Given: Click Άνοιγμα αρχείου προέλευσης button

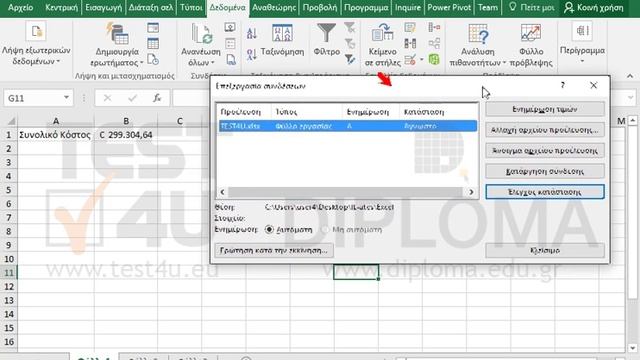Looking at the screenshot, I should (545, 150).
